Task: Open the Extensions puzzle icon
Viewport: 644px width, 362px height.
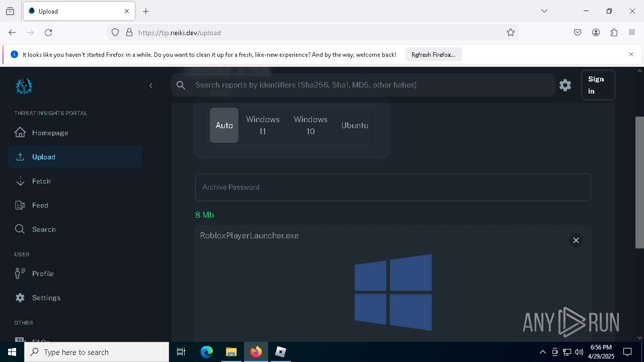Action: pos(614,32)
